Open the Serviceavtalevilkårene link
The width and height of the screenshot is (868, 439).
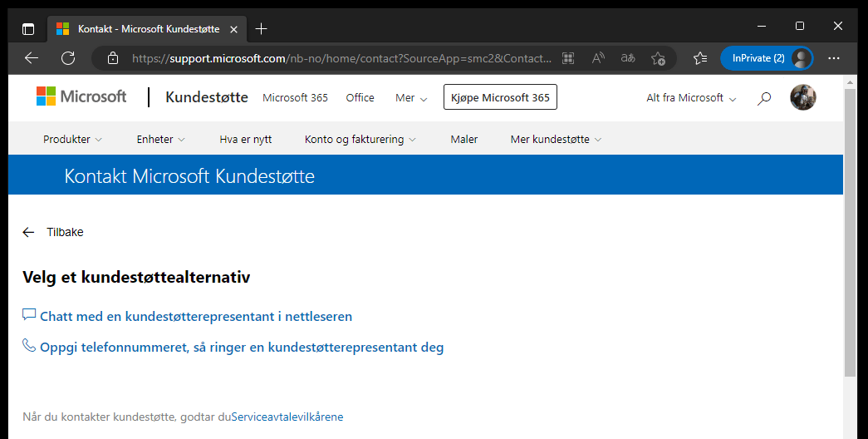point(287,417)
